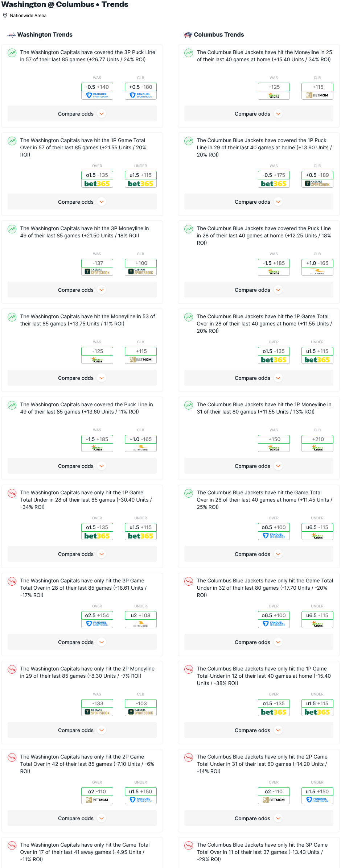Screen dimensions: 341x868
Task: Click green trend icon beside Capitals 3P Puck Line
Action: 12,53
